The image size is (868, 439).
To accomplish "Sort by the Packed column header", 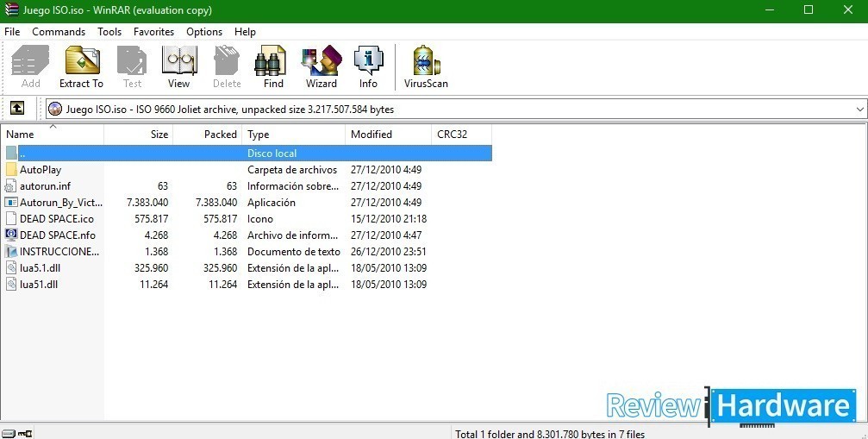I will [208, 134].
